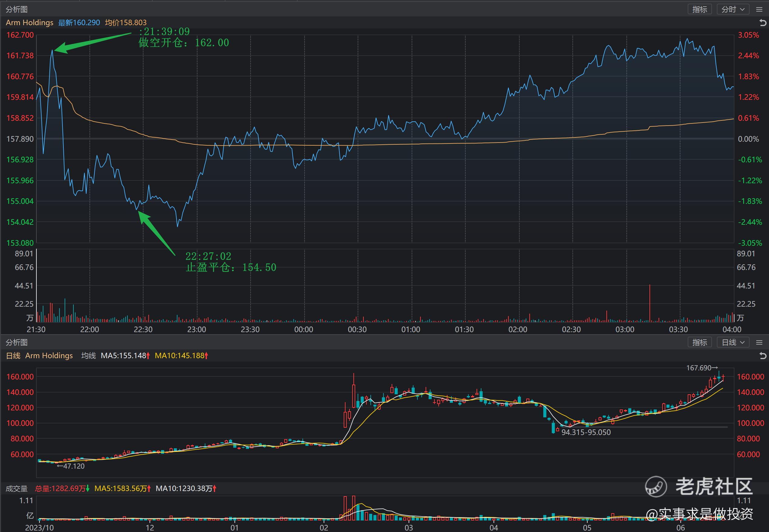The width and height of the screenshot is (769, 532).
Task: Click the volume MA10:1230.38万 value
Action: (x=186, y=489)
